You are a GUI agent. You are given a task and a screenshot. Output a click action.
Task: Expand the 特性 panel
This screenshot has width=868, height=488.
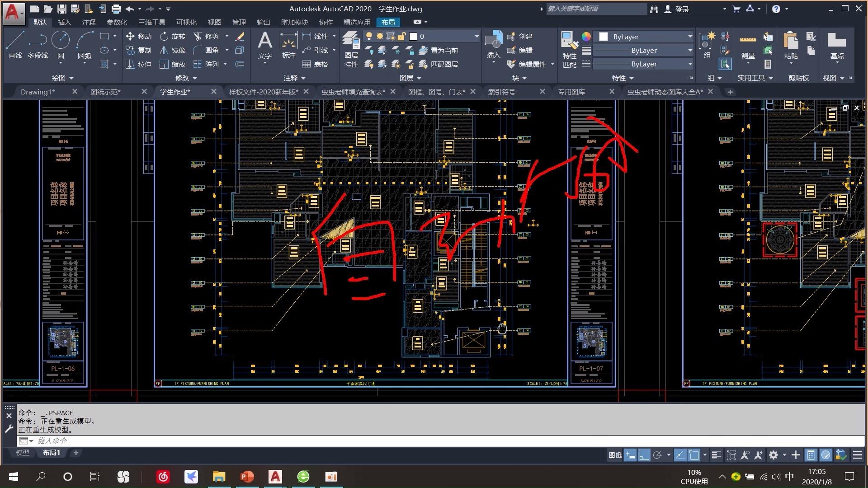coord(623,78)
